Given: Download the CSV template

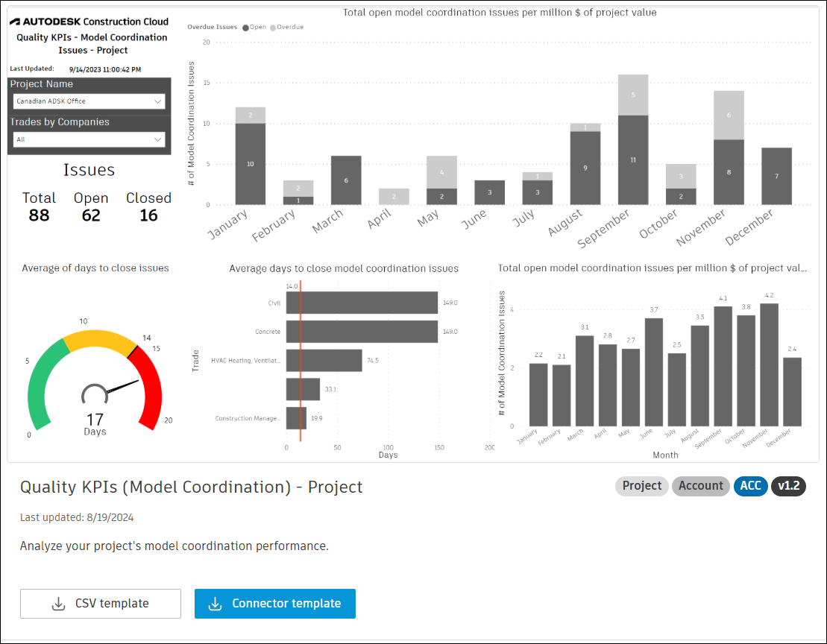Looking at the screenshot, I should click(101, 604).
